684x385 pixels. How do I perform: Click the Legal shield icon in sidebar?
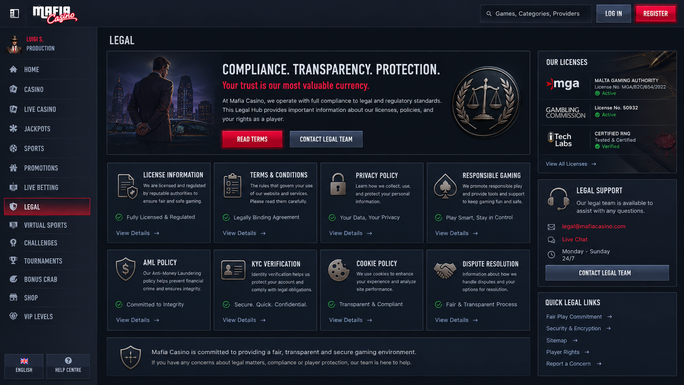[14, 207]
